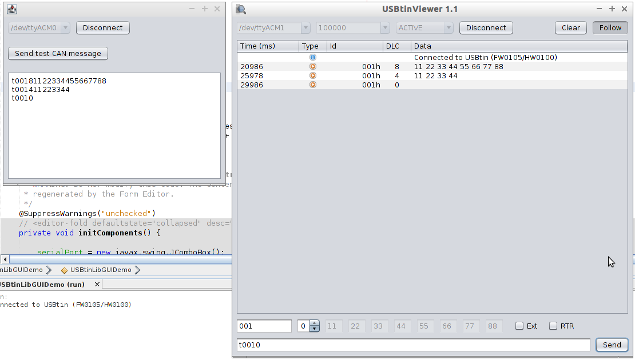Click the USBtinLibGUIDemo breadcrumb with diamond icon
Image resolution: width=635 pixels, height=364 pixels.
tap(101, 270)
